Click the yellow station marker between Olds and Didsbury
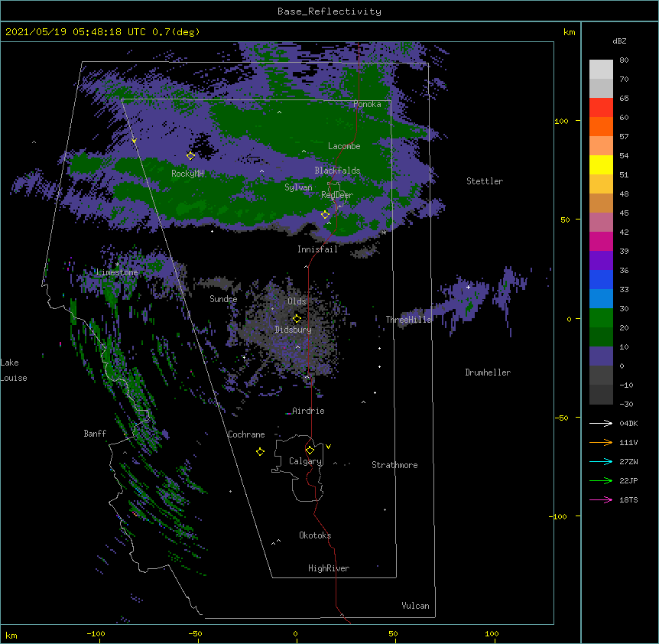The height and width of the screenshot is (644, 659). tap(297, 318)
